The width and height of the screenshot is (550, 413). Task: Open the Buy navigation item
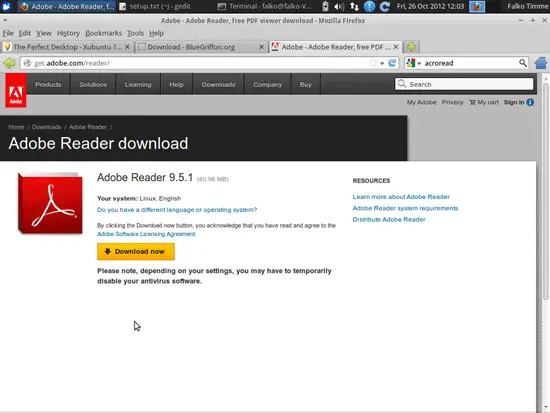pyautogui.click(x=306, y=85)
